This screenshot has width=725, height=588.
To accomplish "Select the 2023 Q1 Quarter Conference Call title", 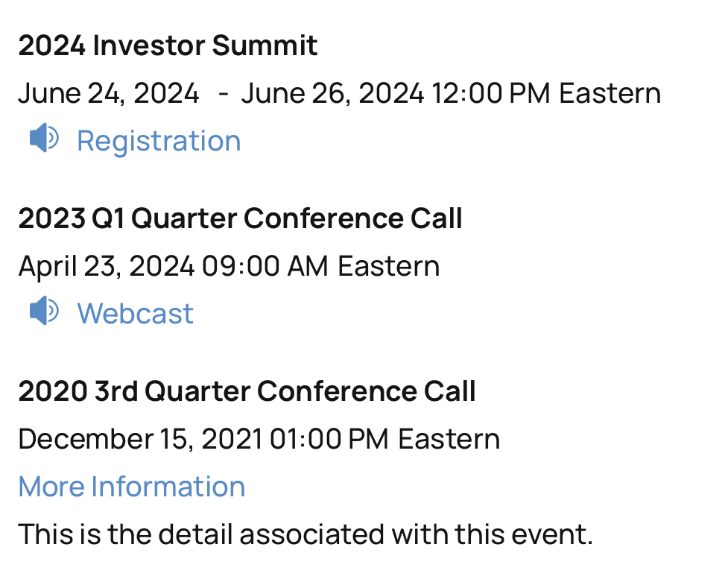I will click(240, 219).
